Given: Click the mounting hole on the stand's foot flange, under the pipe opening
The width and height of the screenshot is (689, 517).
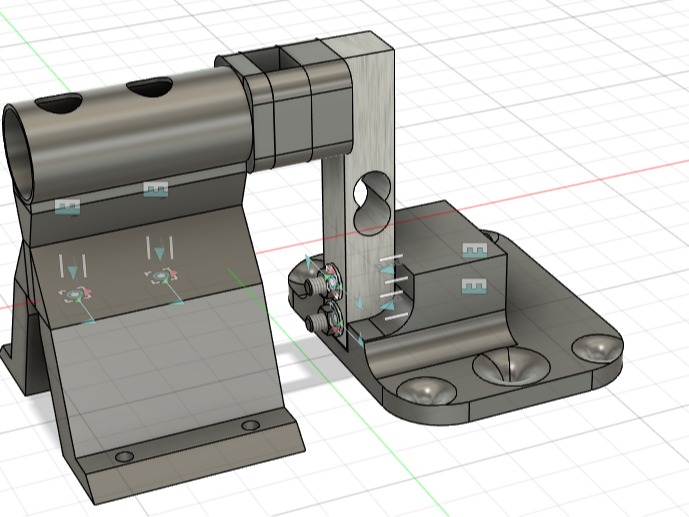Looking at the screenshot, I should 124,457.
